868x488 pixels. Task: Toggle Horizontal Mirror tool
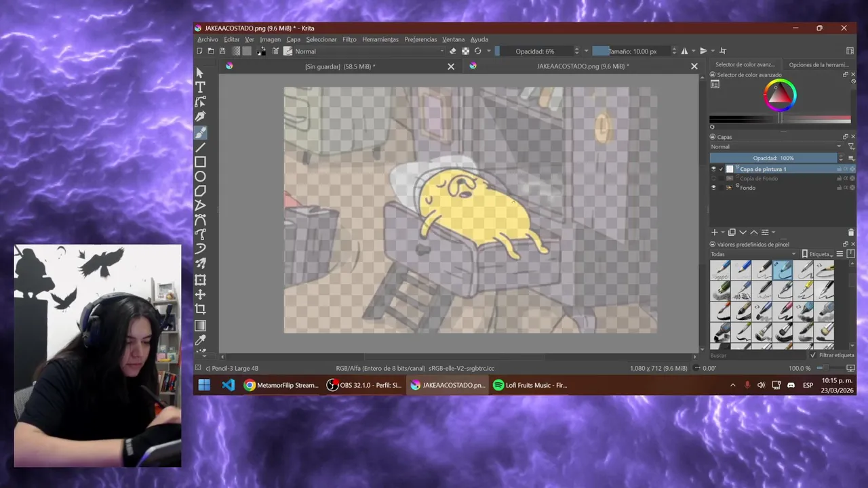pos(684,51)
